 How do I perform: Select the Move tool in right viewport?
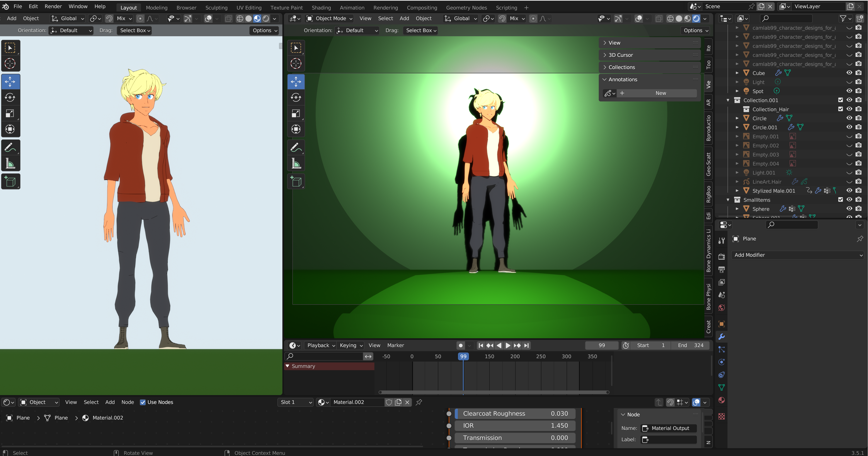pyautogui.click(x=296, y=82)
